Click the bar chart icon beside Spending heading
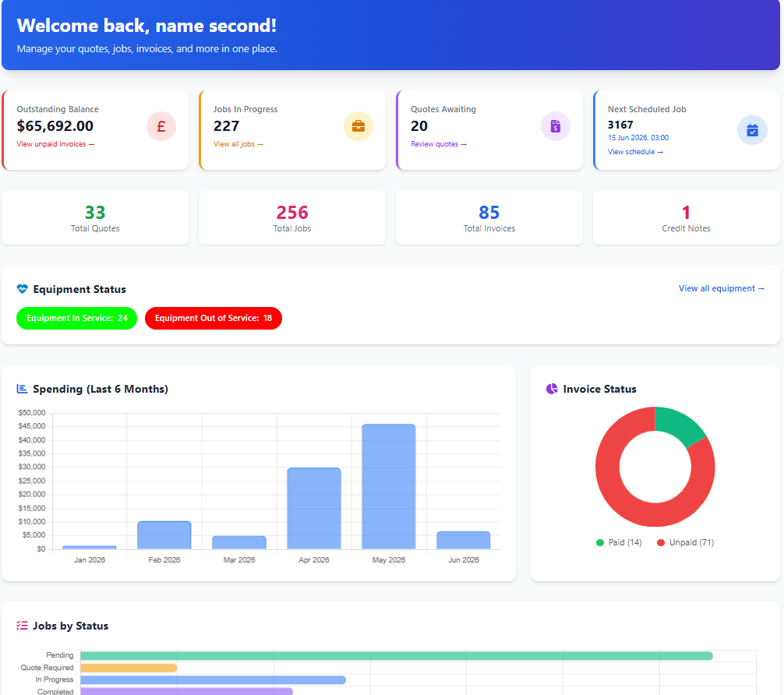The image size is (784, 695). click(x=22, y=389)
